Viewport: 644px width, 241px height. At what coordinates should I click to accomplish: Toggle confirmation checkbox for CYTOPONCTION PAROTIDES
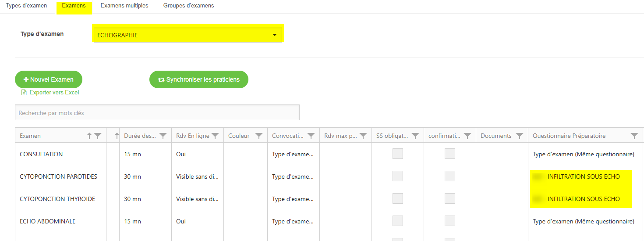tap(450, 176)
